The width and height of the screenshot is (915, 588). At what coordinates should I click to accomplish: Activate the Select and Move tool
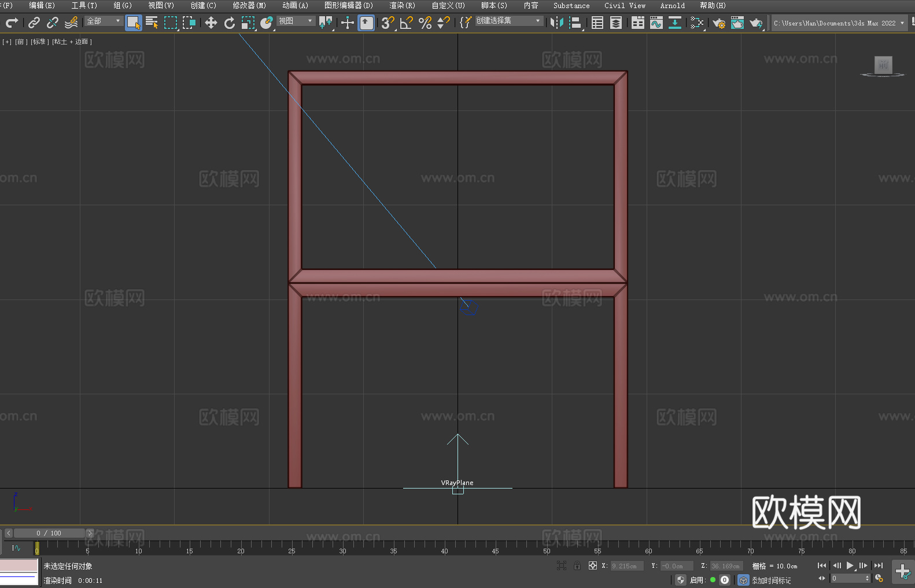pyautogui.click(x=211, y=23)
